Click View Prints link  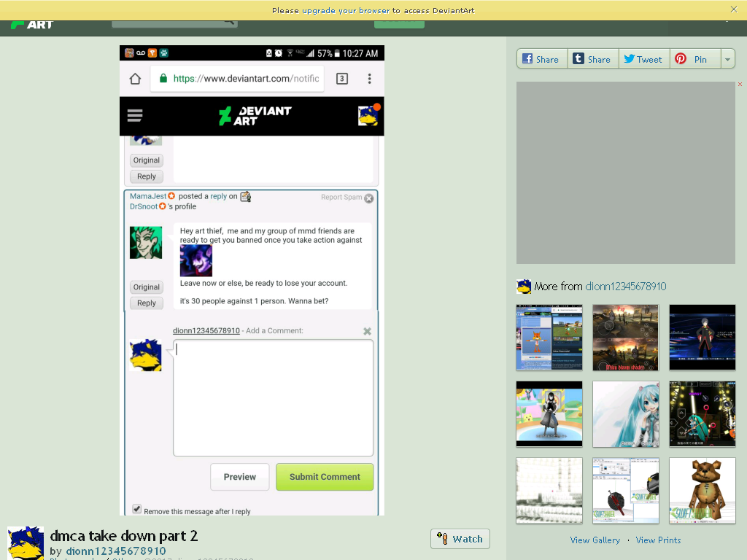click(658, 540)
